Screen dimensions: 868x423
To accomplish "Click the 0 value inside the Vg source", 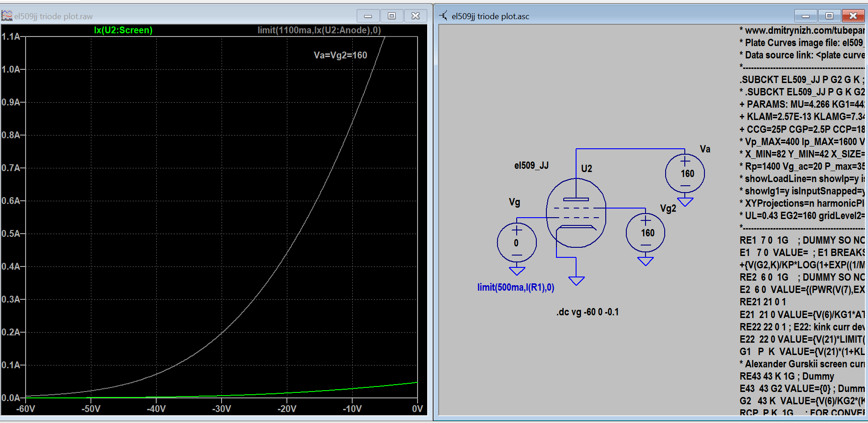I will click(516, 243).
